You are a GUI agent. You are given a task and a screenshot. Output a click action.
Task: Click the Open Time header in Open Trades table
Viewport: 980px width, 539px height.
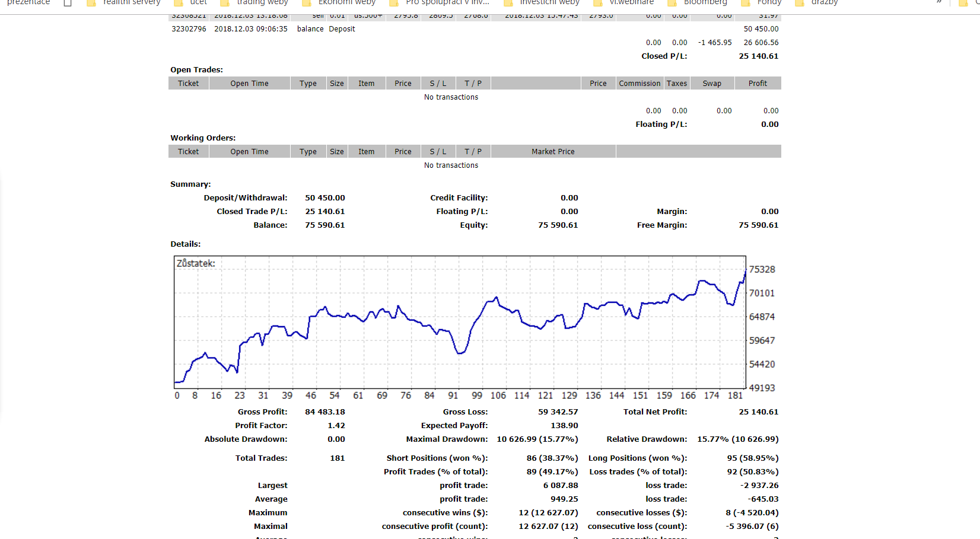tap(250, 84)
